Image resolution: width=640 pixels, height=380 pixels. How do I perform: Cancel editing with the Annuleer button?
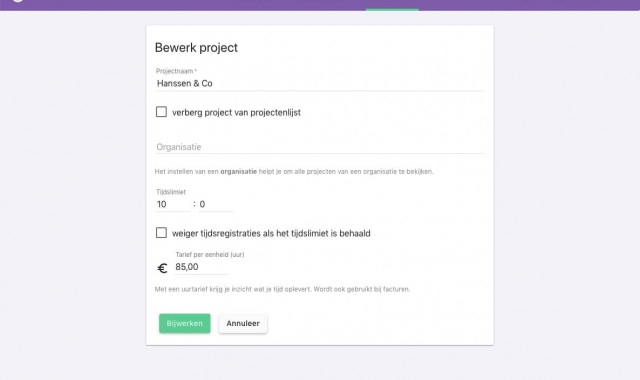coord(243,323)
